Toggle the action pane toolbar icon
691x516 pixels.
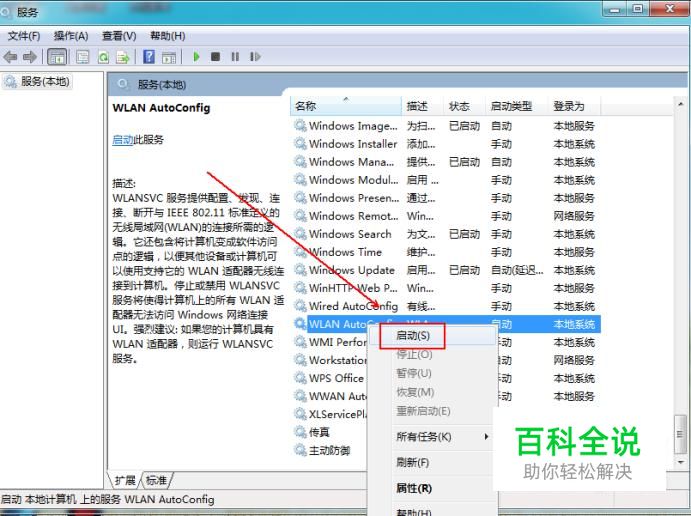click(x=169, y=57)
